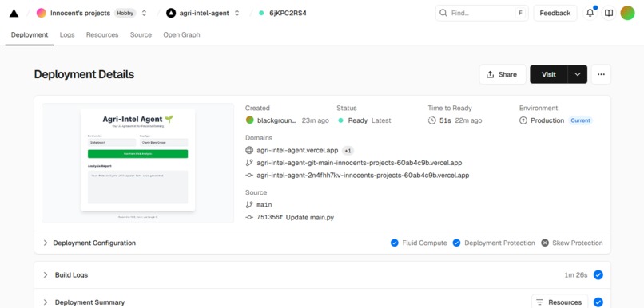Click the Resources filter button
Image resolution: width=644 pixels, height=308 pixels.
point(559,302)
